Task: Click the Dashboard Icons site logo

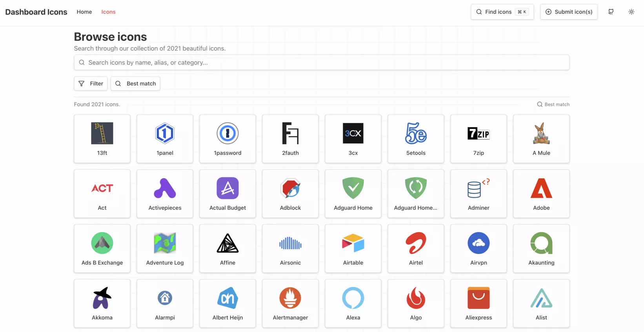Action: [36, 12]
